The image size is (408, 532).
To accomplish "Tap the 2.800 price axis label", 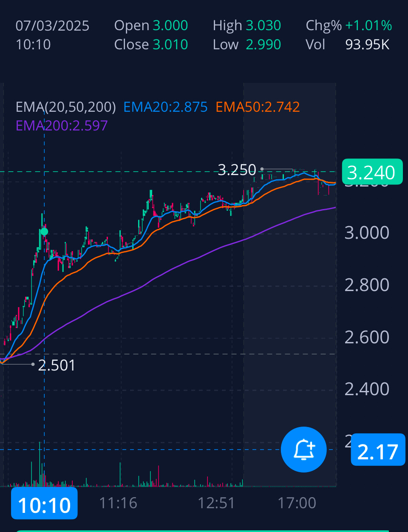I will 367,285.
